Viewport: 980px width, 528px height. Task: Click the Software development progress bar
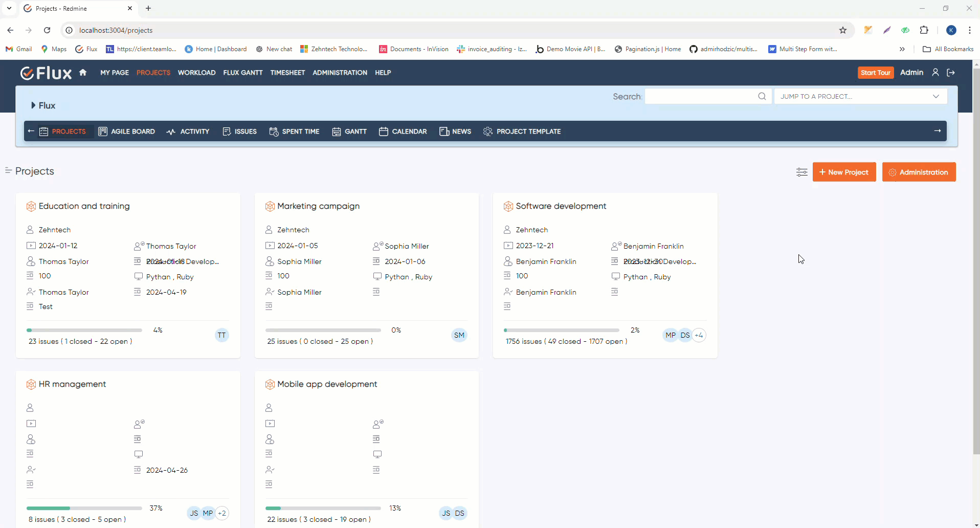pos(561,331)
